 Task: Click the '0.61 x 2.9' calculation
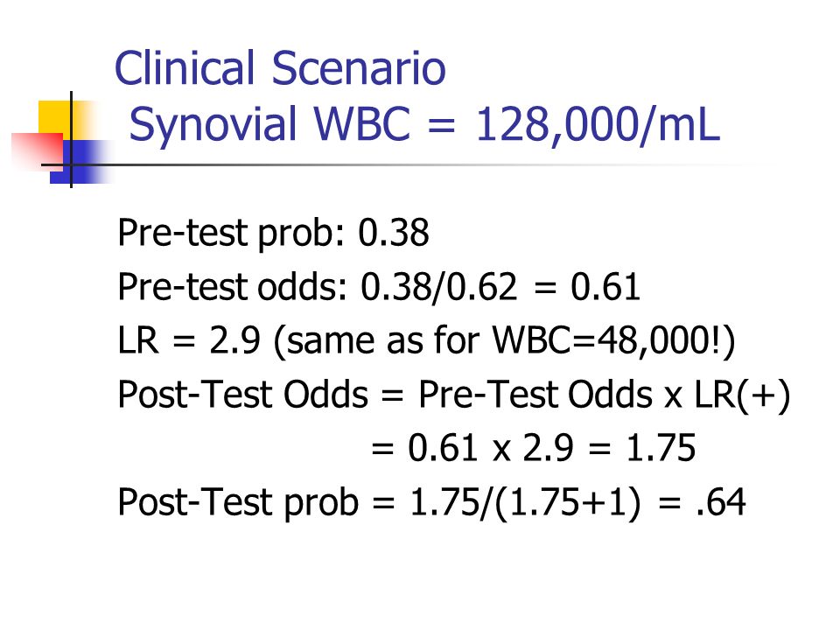[491, 448]
